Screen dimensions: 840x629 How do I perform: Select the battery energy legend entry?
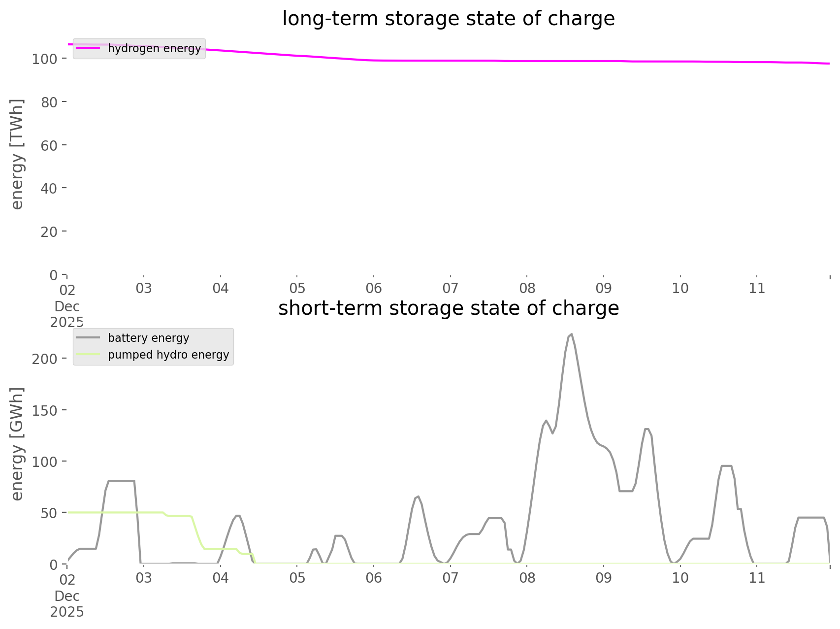[148, 338]
